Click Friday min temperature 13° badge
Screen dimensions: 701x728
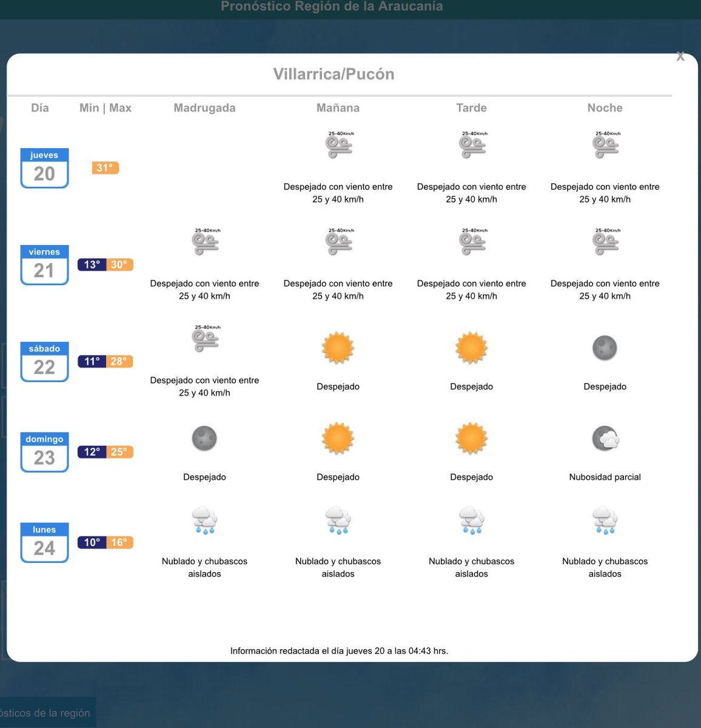(x=92, y=265)
